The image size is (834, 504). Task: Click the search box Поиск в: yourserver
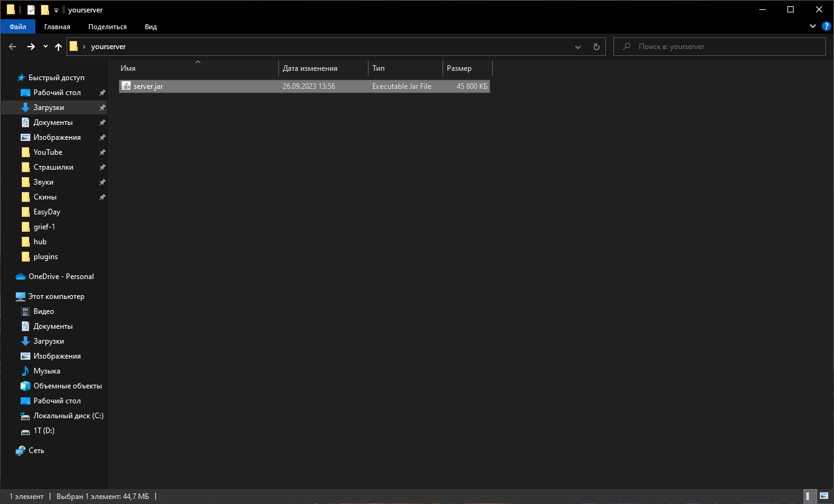click(x=720, y=47)
